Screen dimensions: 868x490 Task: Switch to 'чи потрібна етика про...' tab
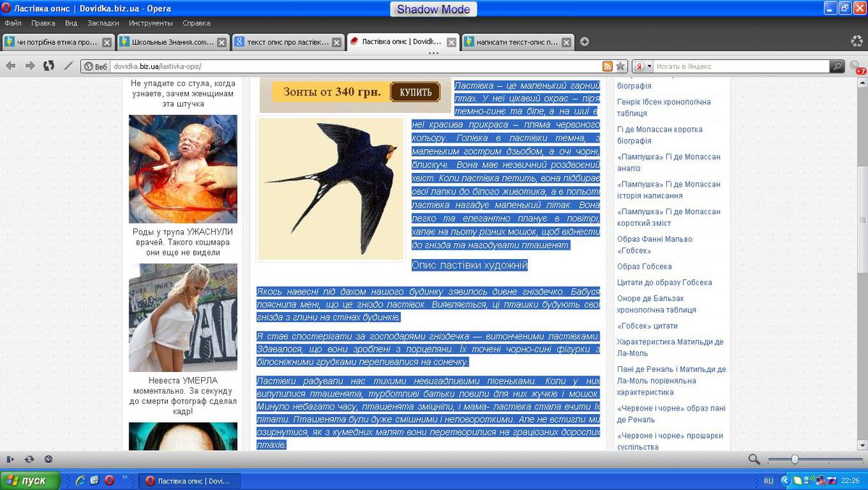coord(58,42)
